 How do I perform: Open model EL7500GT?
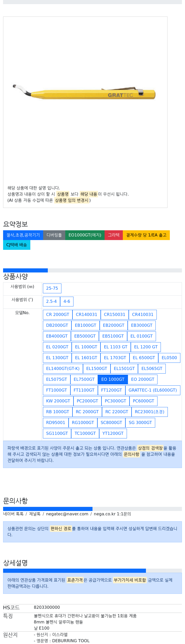point(84,380)
